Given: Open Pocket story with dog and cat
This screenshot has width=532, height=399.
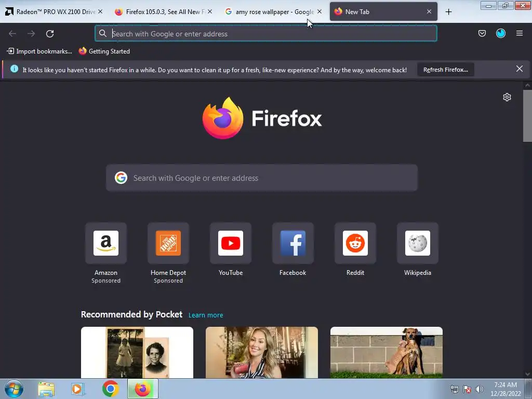Looking at the screenshot, I should pyautogui.click(x=387, y=353).
